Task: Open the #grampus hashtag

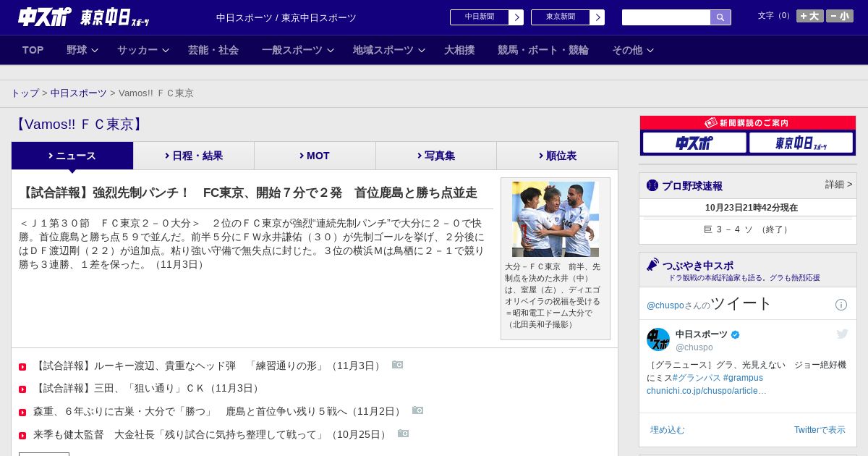Action: tap(743, 378)
